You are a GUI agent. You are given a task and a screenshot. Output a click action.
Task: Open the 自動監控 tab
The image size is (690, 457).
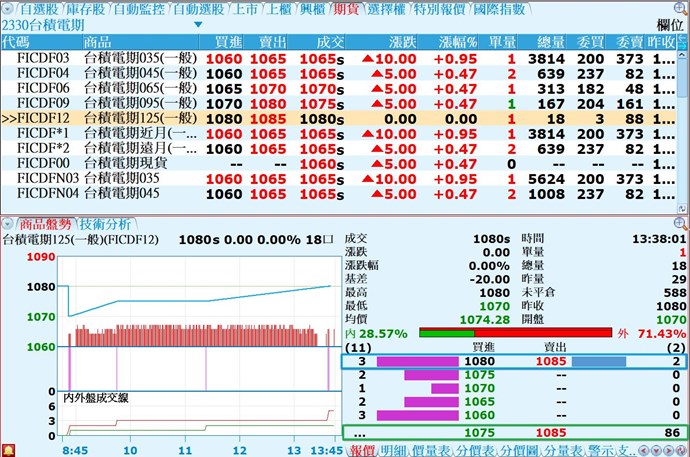(139, 9)
